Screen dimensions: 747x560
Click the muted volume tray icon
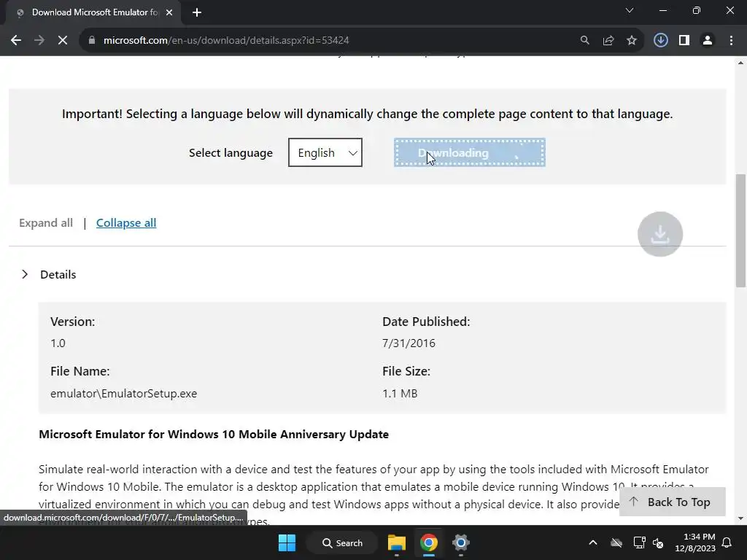(659, 542)
